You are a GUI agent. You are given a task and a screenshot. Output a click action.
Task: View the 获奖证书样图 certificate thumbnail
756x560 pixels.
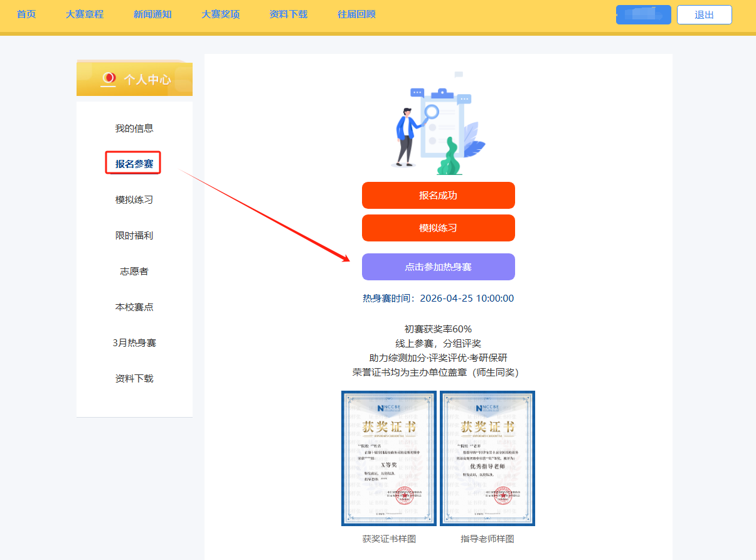coord(389,458)
